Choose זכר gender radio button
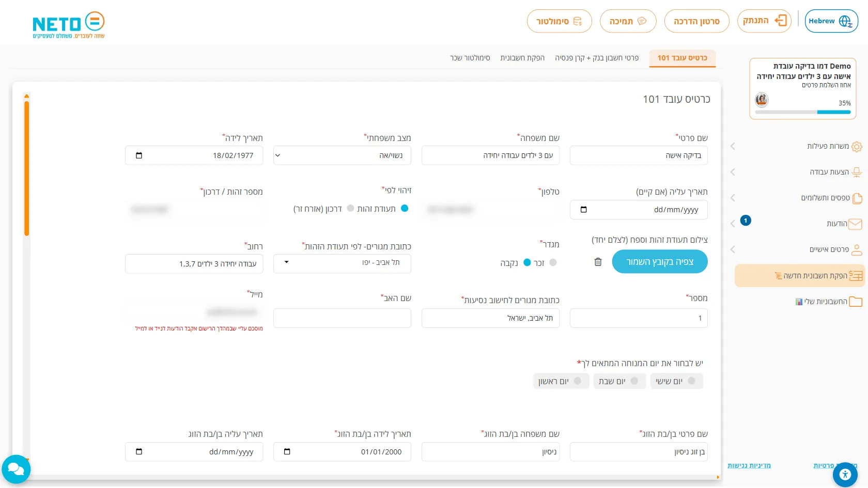Screen dimensions: 868x488 point(553,262)
